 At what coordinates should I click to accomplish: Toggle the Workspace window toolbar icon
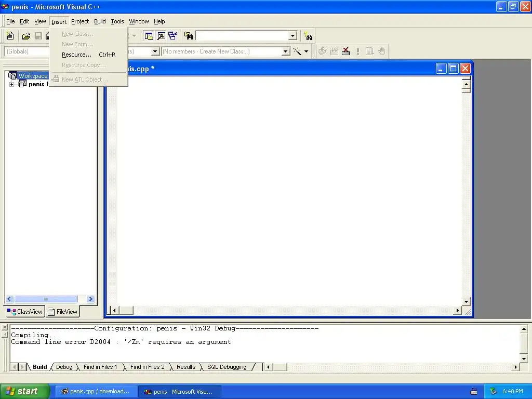[149, 36]
